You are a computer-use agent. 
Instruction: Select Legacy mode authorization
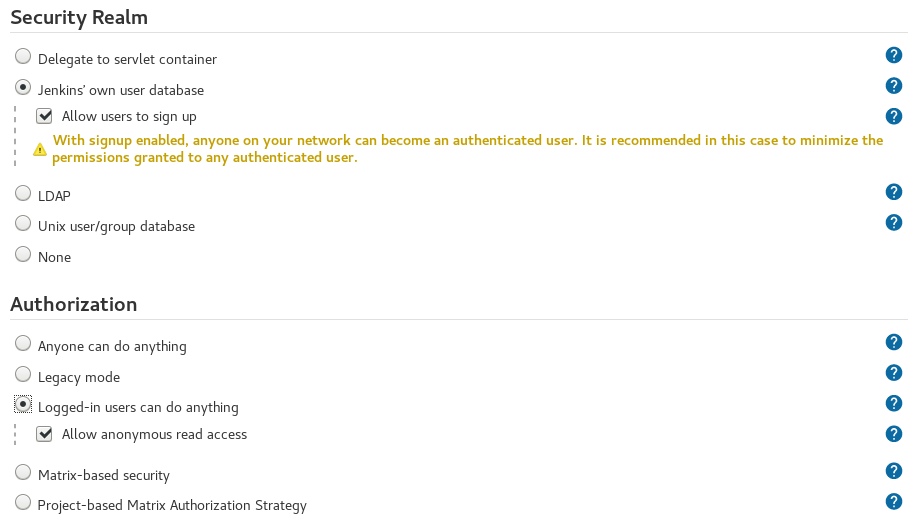pyautogui.click(x=23, y=374)
